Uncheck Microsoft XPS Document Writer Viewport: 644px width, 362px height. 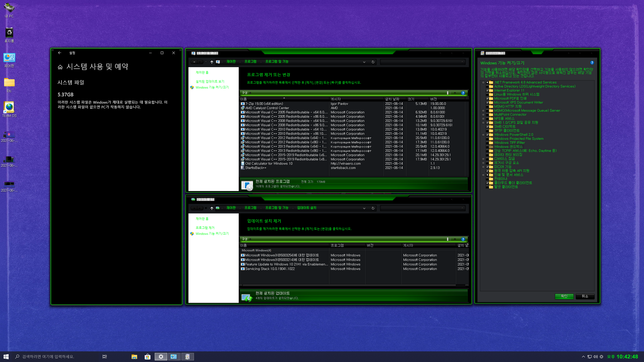(487, 103)
